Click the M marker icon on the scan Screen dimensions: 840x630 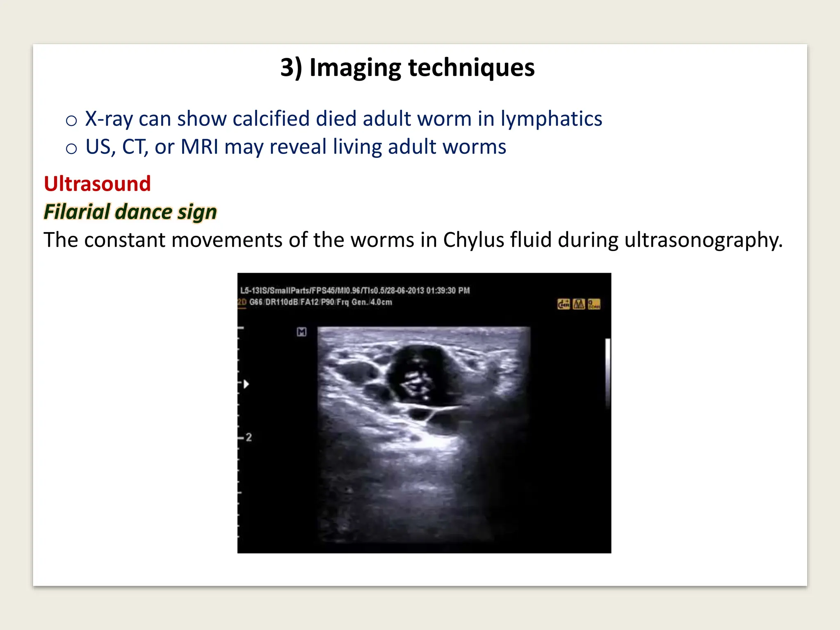click(301, 332)
